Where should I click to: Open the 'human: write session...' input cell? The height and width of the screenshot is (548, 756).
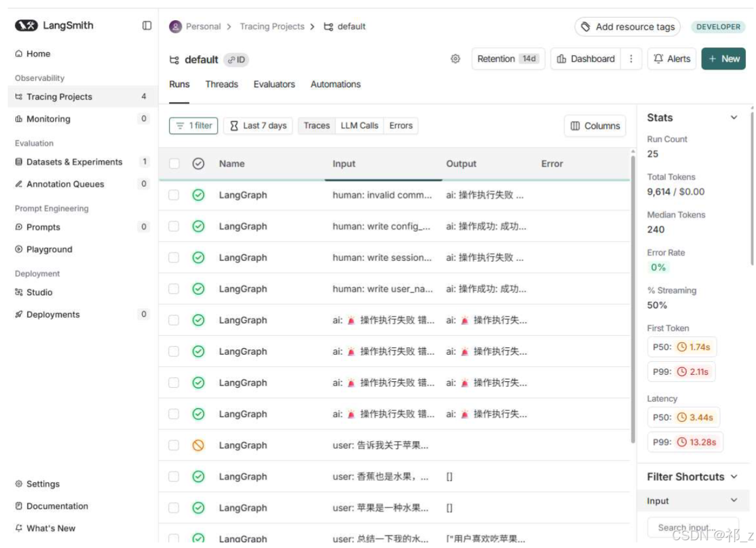click(x=382, y=257)
